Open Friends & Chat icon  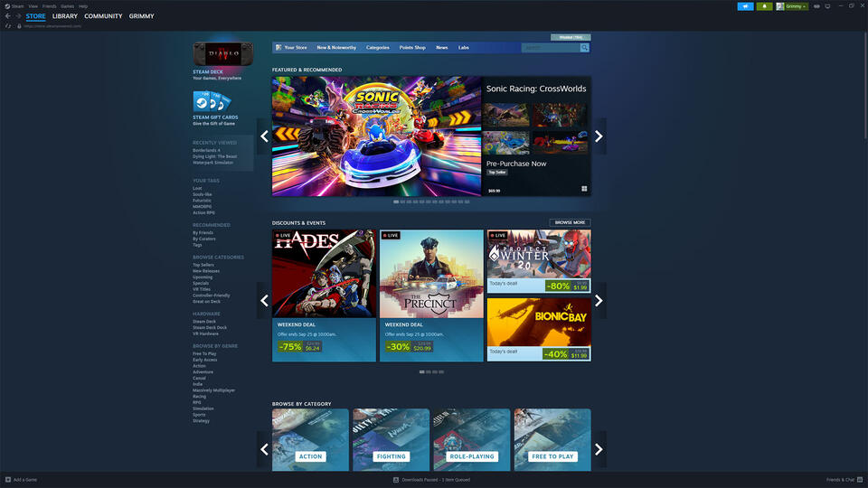[x=859, y=480]
